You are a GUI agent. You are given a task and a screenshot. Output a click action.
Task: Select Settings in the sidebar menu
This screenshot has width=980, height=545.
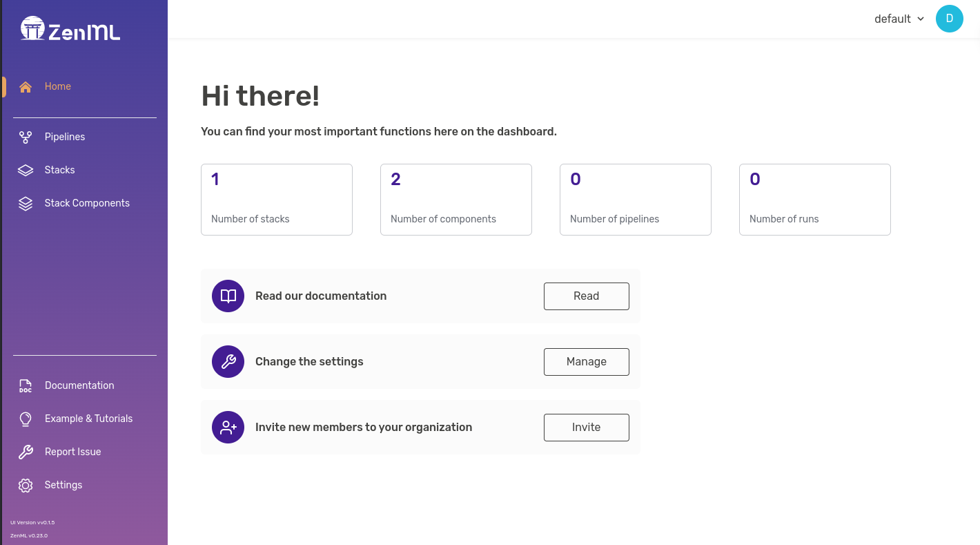point(63,485)
